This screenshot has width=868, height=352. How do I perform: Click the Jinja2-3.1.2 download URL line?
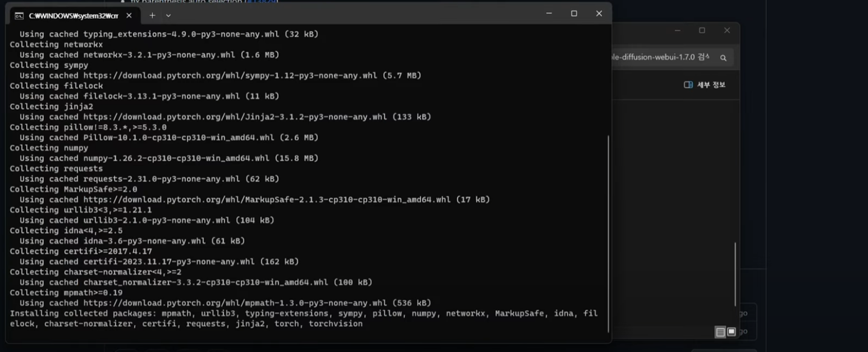[225, 117]
